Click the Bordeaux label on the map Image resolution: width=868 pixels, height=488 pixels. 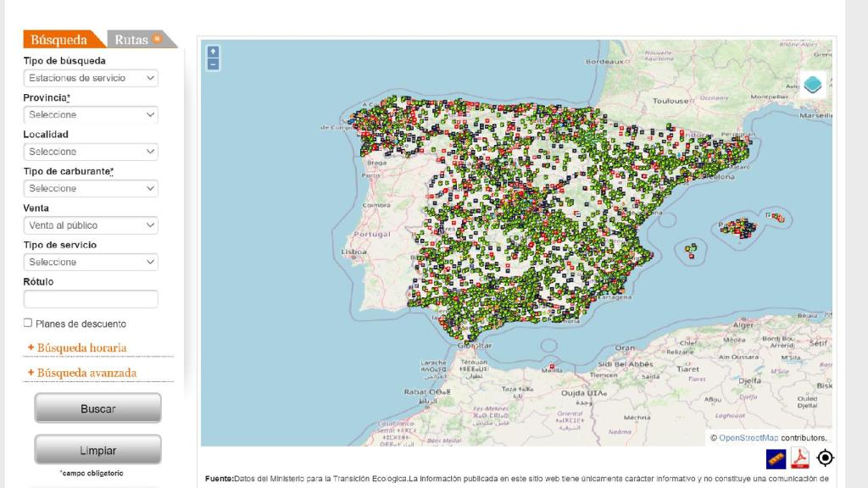pos(604,61)
